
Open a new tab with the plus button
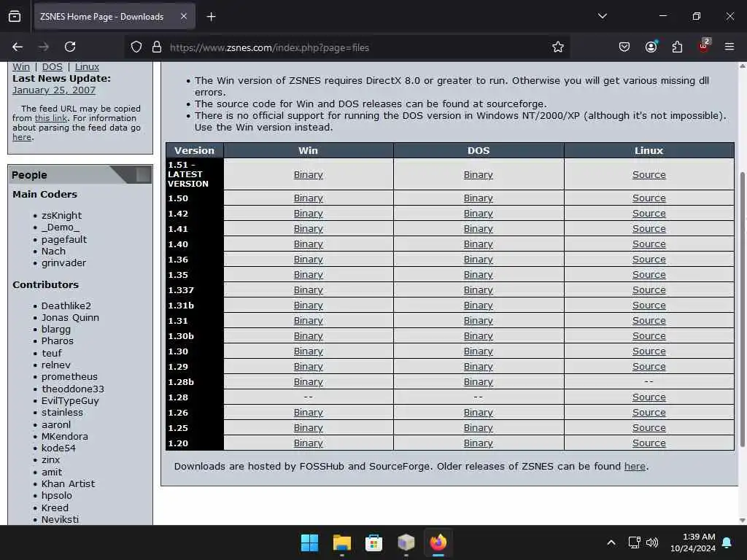(x=211, y=17)
